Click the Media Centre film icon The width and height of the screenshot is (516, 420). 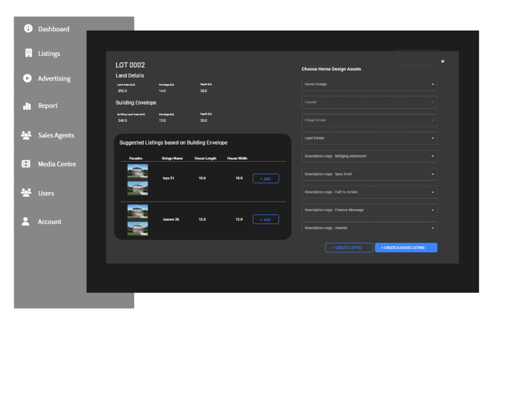(x=26, y=164)
